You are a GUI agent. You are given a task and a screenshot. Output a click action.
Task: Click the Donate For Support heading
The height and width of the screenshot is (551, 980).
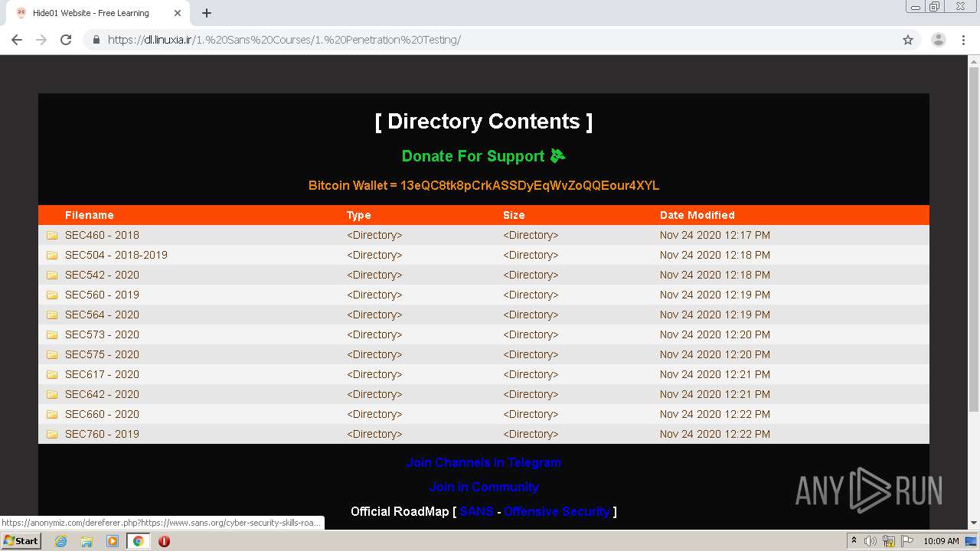[484, 156]
